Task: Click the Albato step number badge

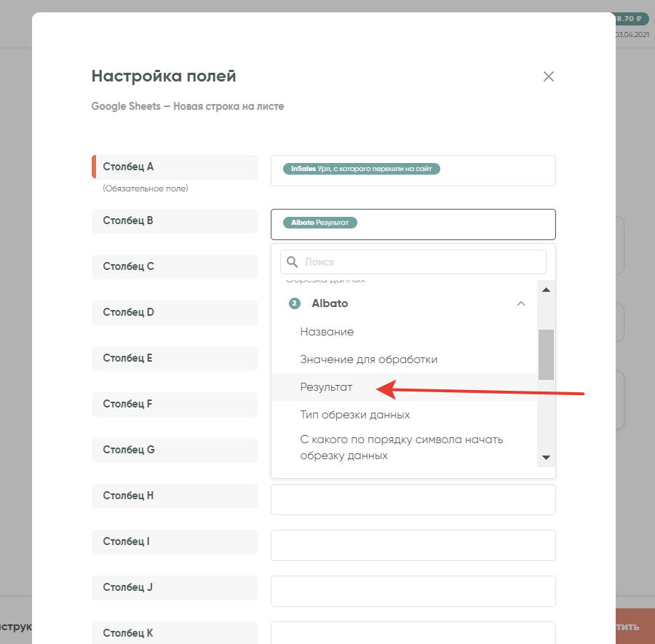Action: [295, 303]
